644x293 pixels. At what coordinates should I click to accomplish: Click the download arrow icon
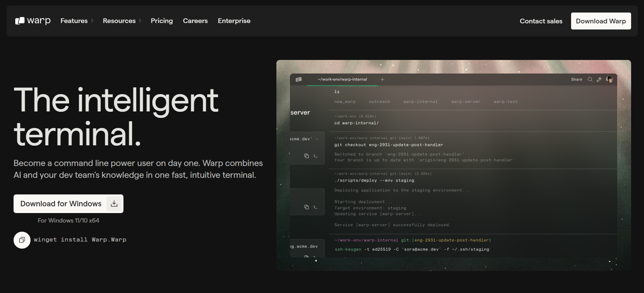click(114, 204)
